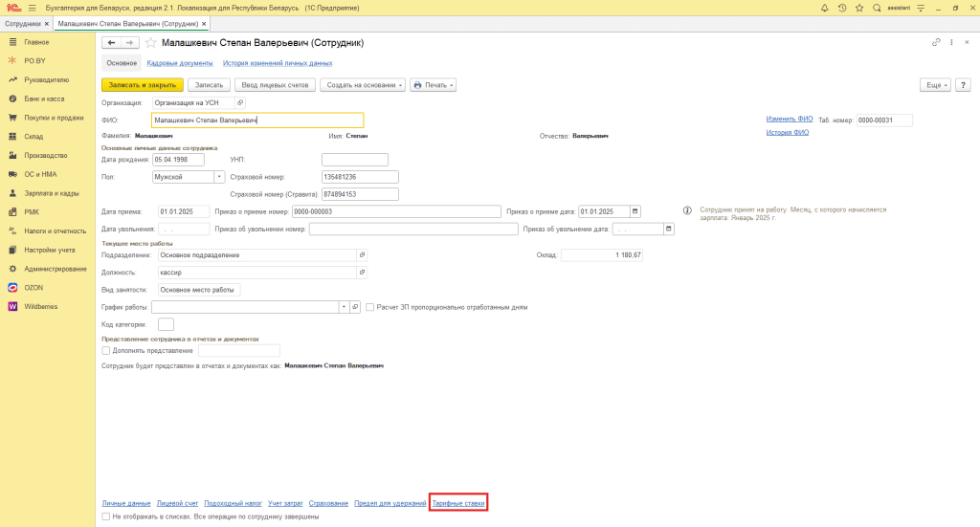
Task: Open Кадровые документы tab
Action: point(180,63)
